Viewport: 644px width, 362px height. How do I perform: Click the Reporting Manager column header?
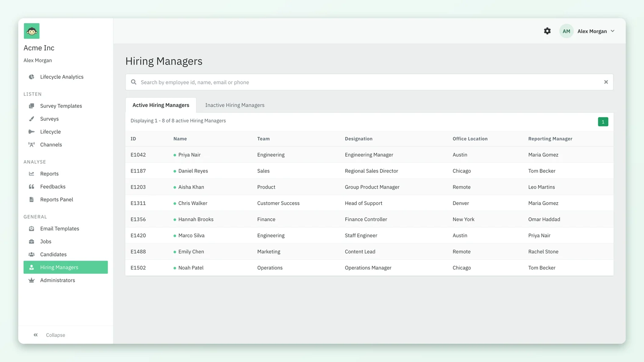[550, 139]
